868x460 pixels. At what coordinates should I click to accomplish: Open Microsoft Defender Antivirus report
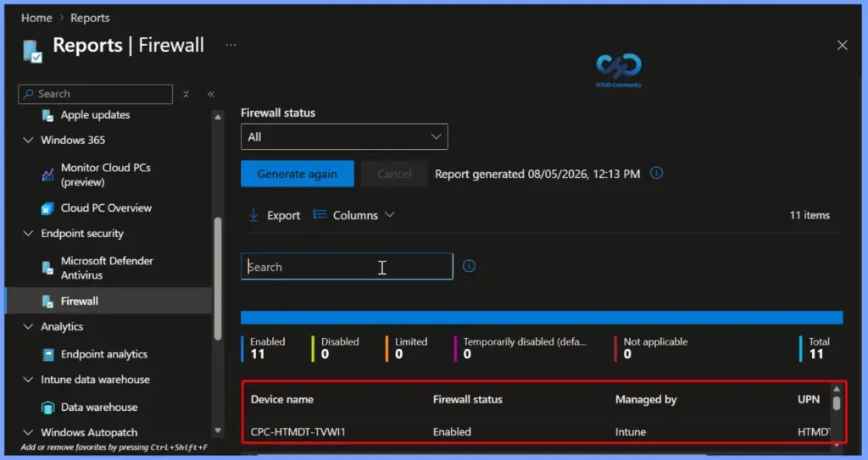click(x=107, y=268)
